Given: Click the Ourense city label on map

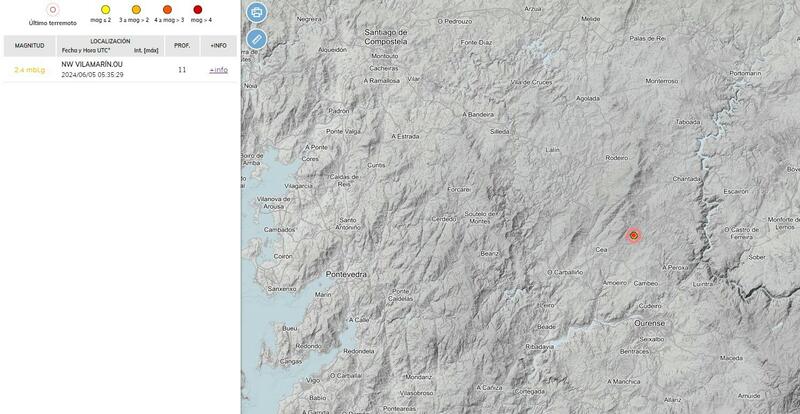Looking at the screenshot, I should (x=650, y=324).
